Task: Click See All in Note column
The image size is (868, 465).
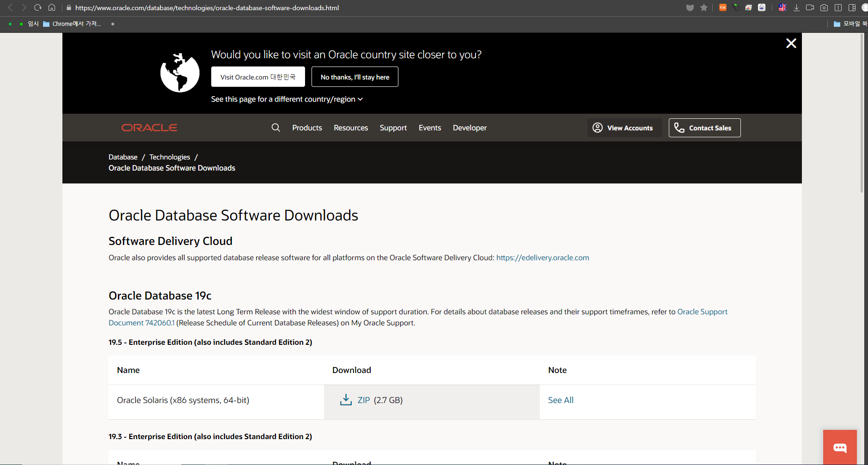Action: coord(561,400)
